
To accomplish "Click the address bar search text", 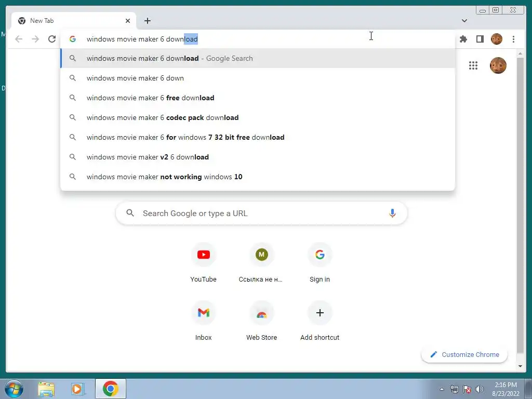I will pyautogui.click(x=142, y=39).
